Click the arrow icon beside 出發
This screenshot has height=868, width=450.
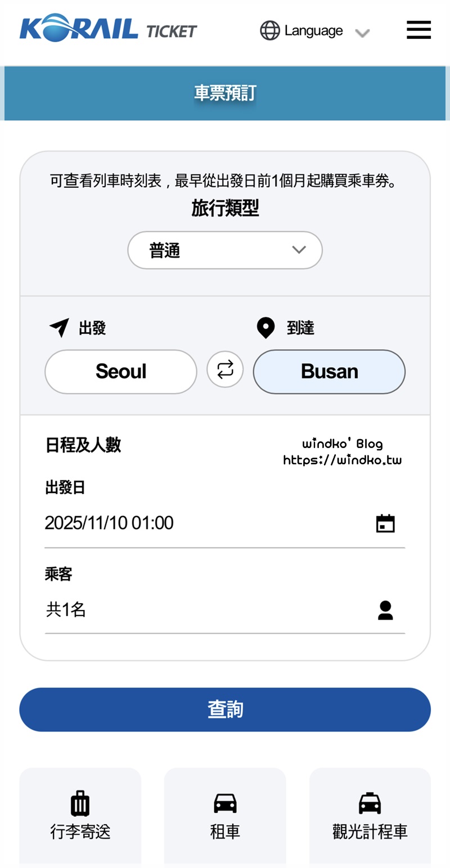coord(59,328)
